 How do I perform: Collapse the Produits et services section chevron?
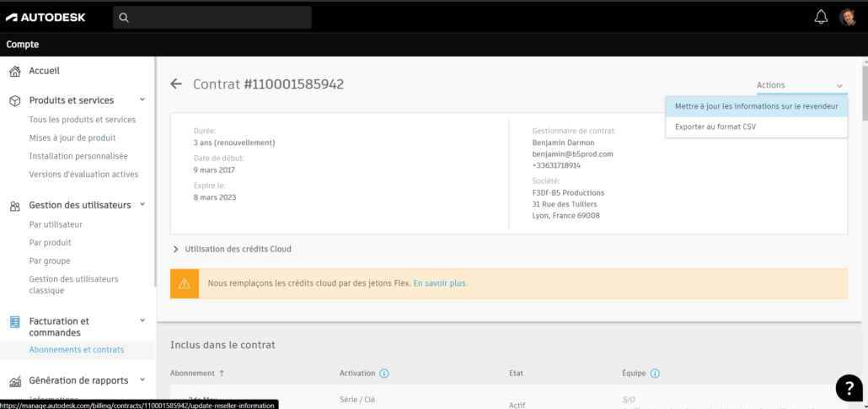coord(142,100)
